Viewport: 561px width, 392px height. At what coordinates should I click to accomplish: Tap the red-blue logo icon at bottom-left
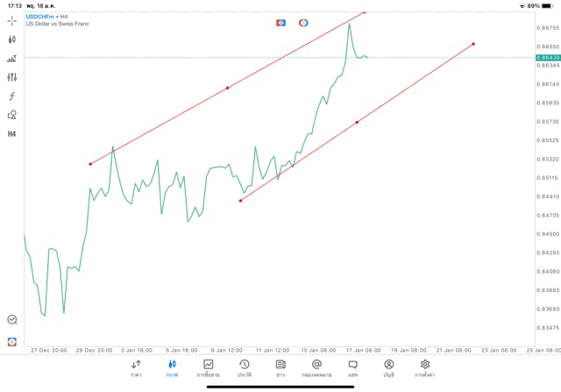tap(11, 340)
